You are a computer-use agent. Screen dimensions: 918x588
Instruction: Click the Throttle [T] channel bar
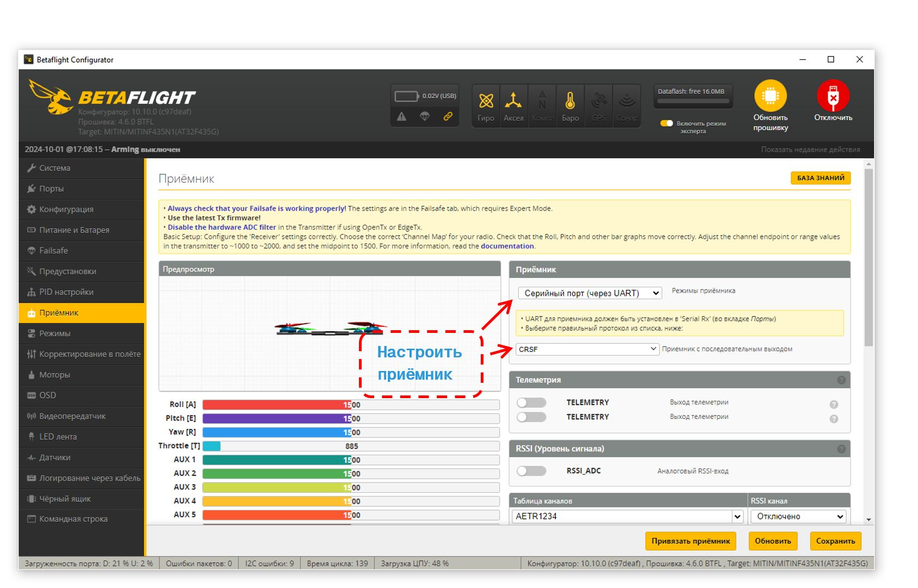[351, 446]
